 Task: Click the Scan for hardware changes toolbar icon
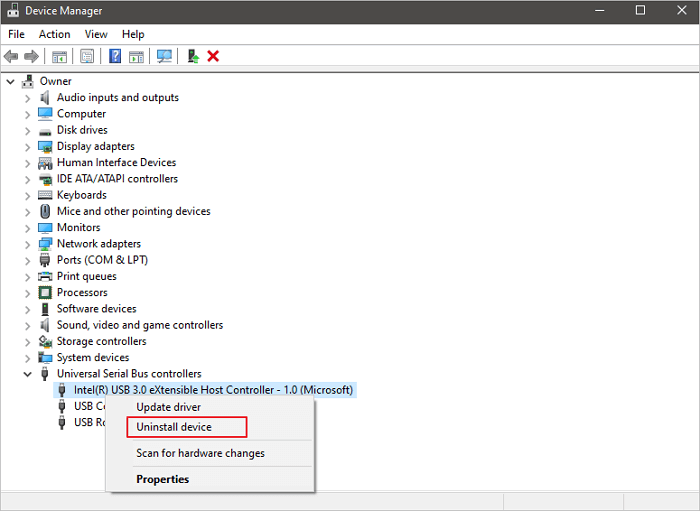(x=165, y=56)
